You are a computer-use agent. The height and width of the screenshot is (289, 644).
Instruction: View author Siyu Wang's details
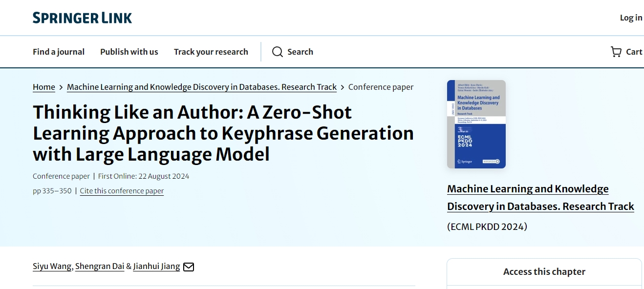pyautogui.click(x=52, y=267)
